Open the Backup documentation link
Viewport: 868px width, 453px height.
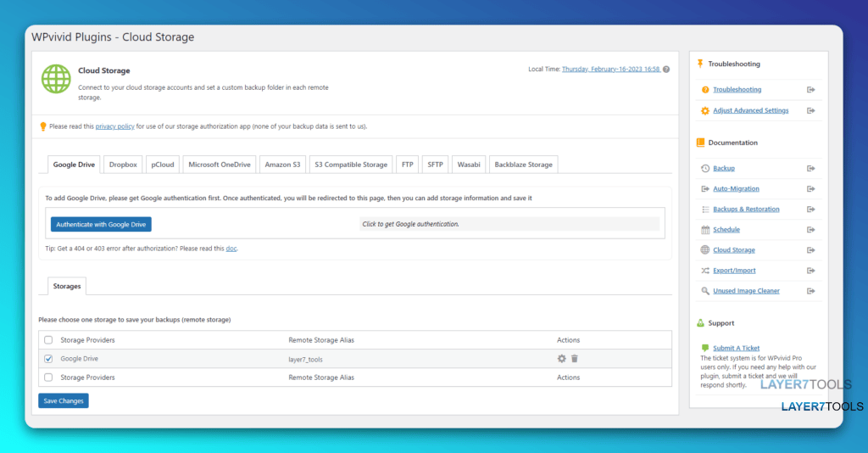click(x=724, y=168)
